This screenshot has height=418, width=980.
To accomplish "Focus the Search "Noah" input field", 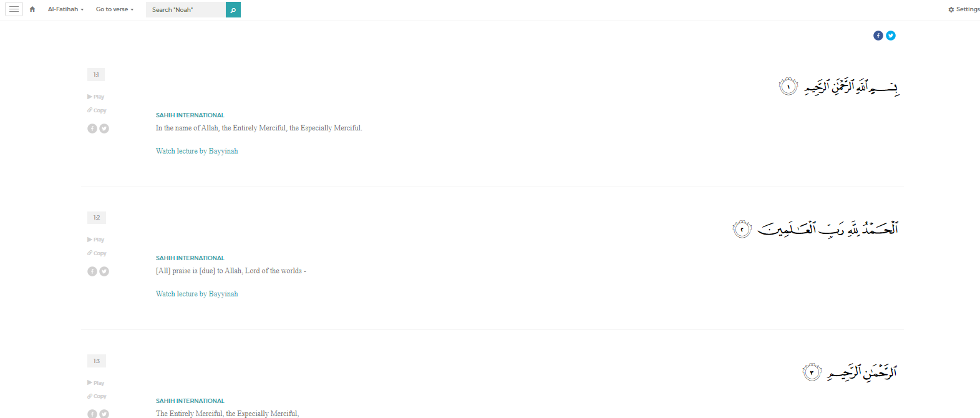I will [x=186, y=10].
